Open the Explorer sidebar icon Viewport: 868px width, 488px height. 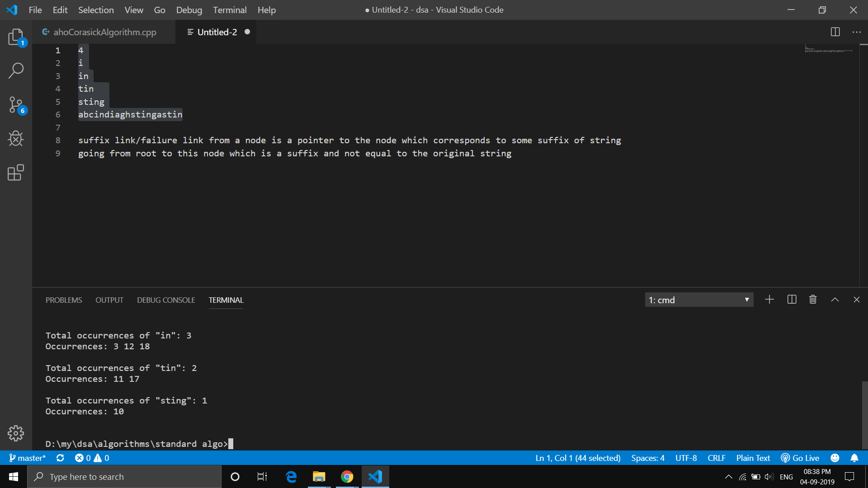[x=16, y=38]
